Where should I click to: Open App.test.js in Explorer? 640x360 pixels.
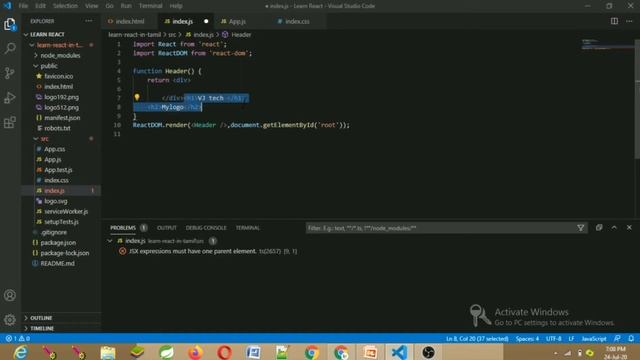click(58, 170)
